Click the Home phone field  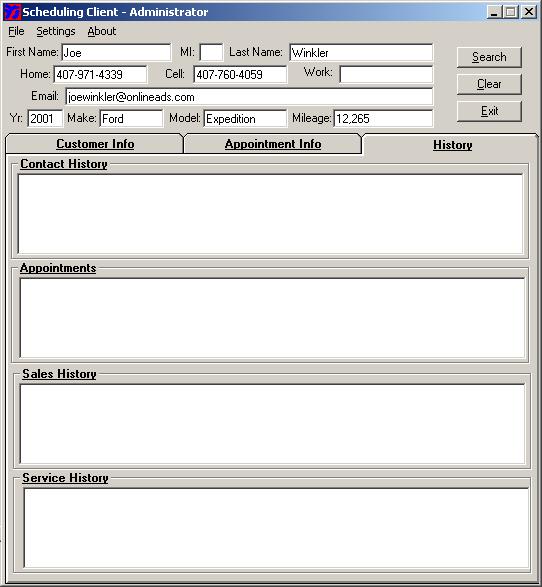[x=100, y=74]
